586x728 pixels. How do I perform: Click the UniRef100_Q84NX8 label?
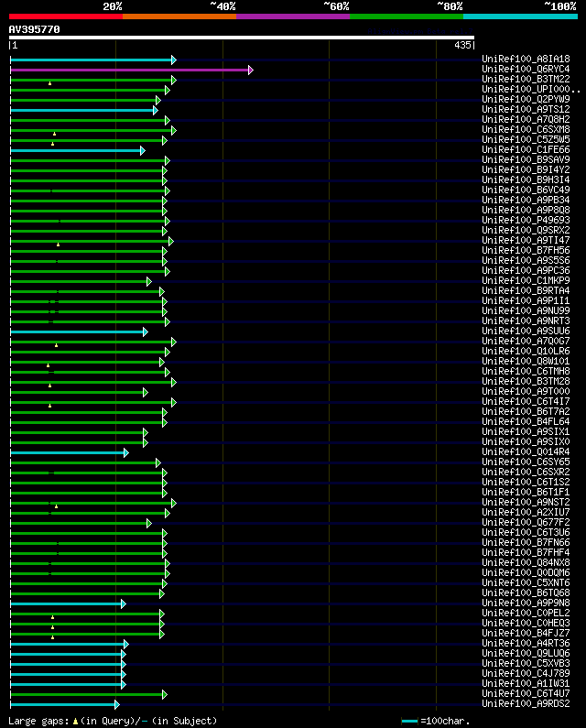coord(526,563)
